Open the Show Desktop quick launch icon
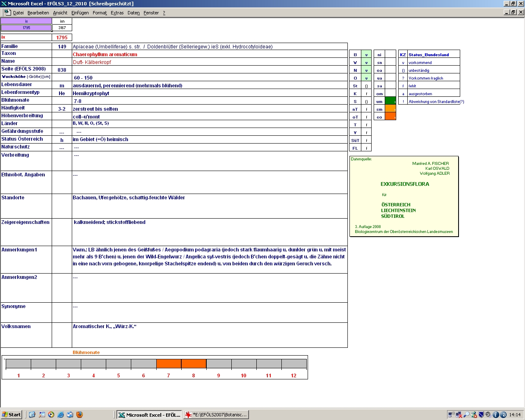The image size is (525, 420). [42, 415]
